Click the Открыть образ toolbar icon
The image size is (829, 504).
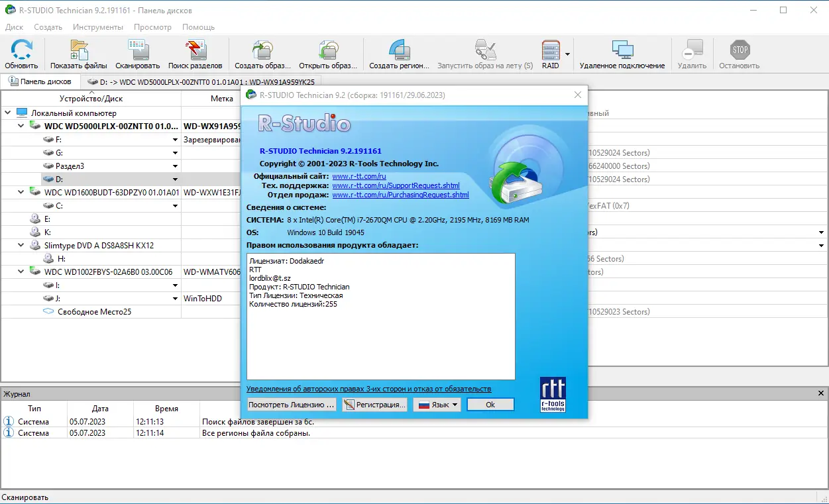tap(327, 53)
